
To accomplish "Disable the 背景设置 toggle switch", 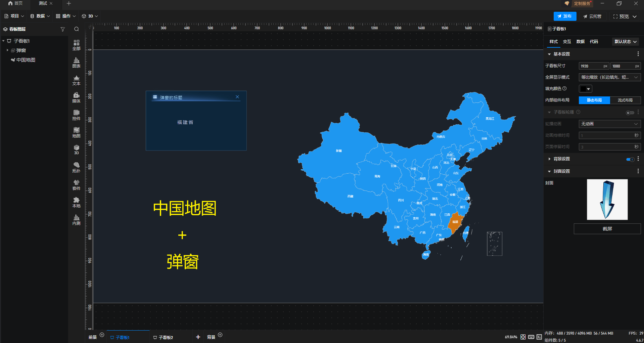I will 630,160.
